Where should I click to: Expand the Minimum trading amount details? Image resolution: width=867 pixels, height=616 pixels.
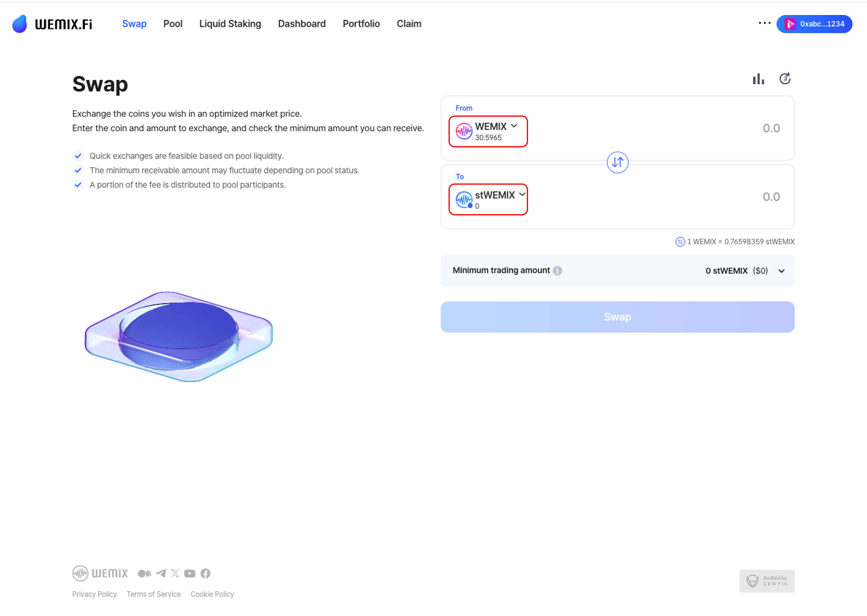[781, 271]
